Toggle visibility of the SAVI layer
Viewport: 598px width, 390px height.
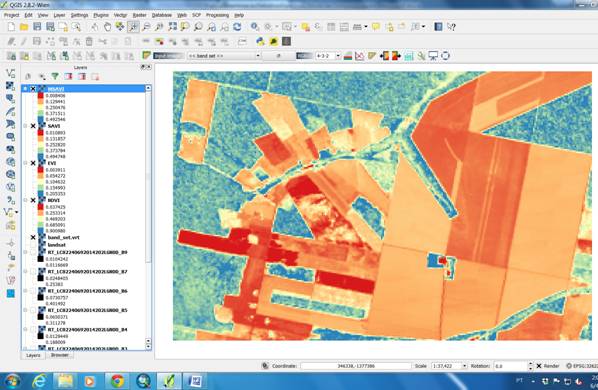pyautogui.click(x=33, y=126)
